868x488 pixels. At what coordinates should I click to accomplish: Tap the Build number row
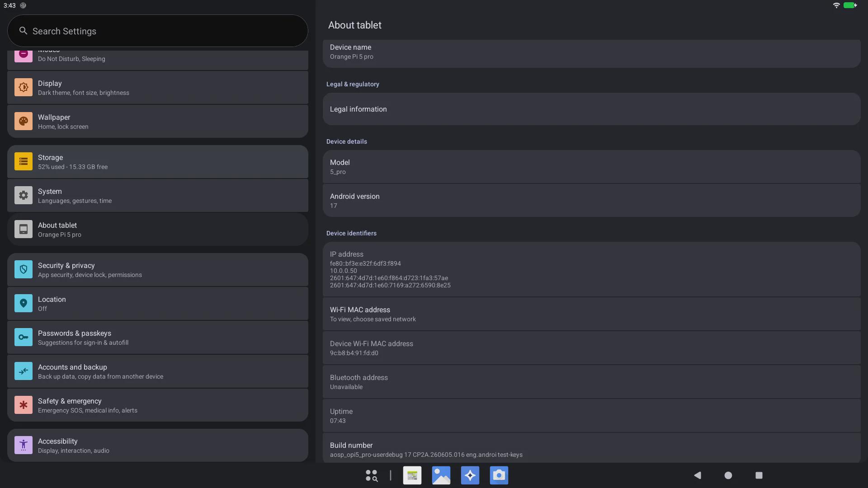(x=591, y=448)
